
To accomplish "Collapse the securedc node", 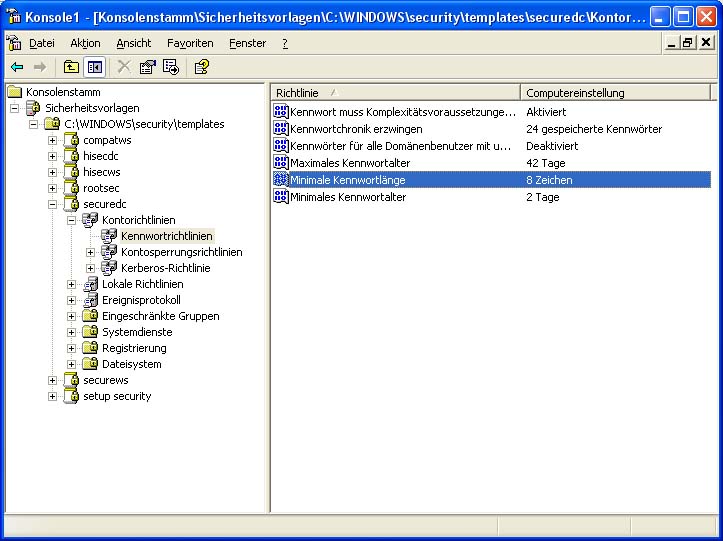I will (x=52, y=204).
